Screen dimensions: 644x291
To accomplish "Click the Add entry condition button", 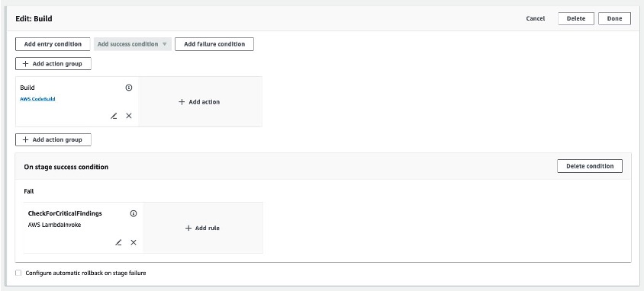I will point(53,44).
